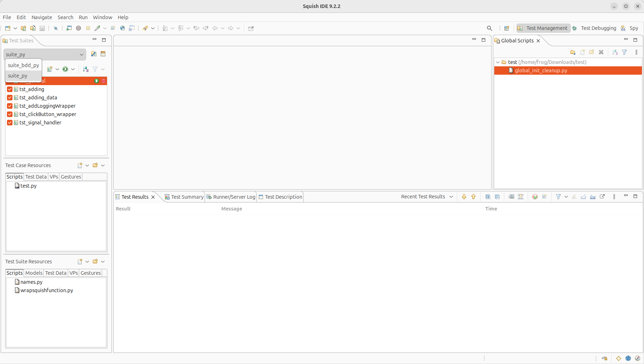
Task: Select the names.py resource file
Action: (x=28, y=282)
